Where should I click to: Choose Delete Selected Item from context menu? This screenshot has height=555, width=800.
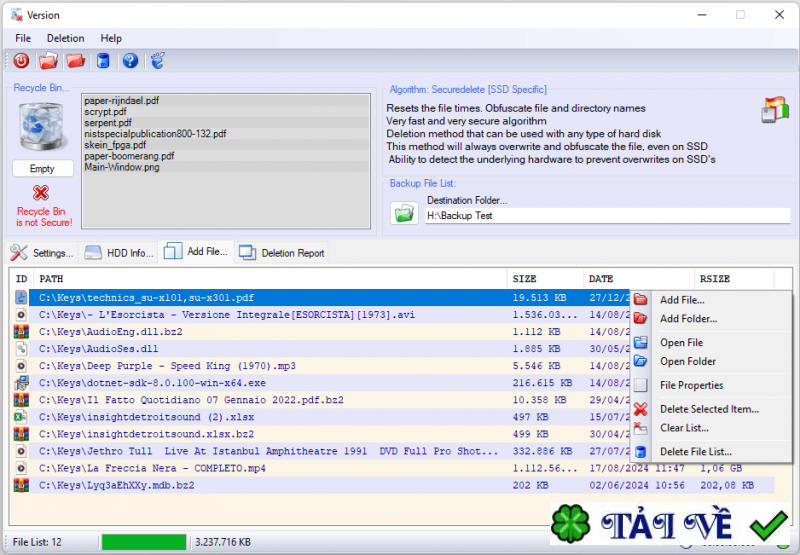coord(709,409)
